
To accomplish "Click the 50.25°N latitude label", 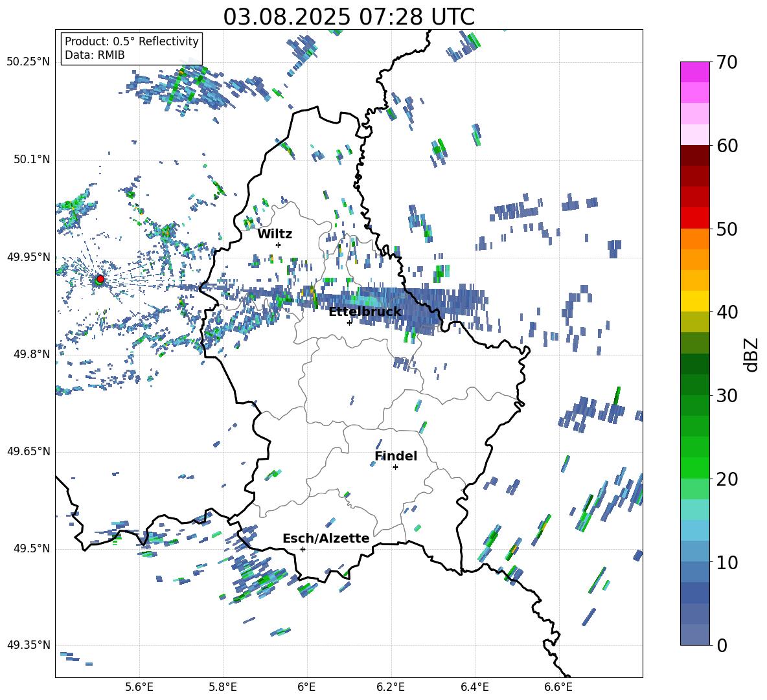I will [29, 62].
